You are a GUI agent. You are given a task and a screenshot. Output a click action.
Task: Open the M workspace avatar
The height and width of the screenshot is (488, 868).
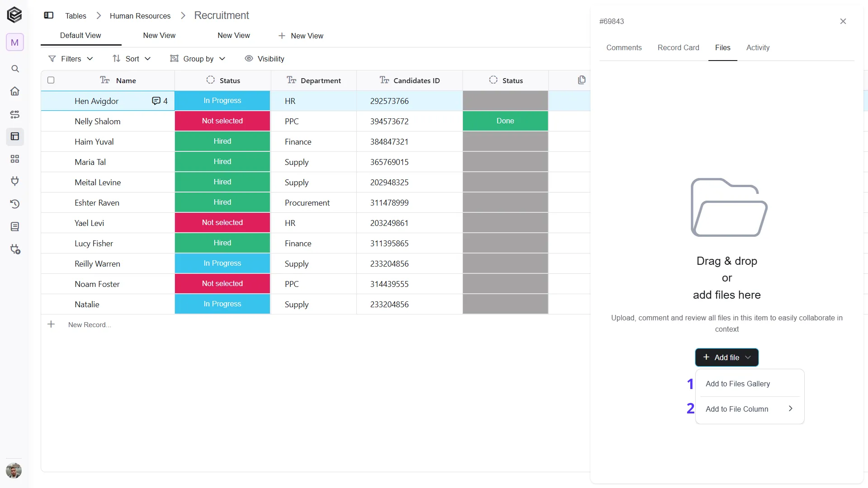pos(15,42)
